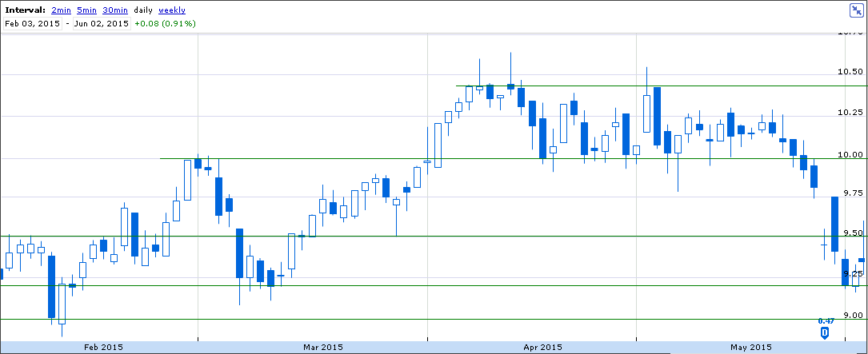This screenshot has height=354, width=868.
Task: Click the 9.00 price axis label
Action: coord(851,316)
